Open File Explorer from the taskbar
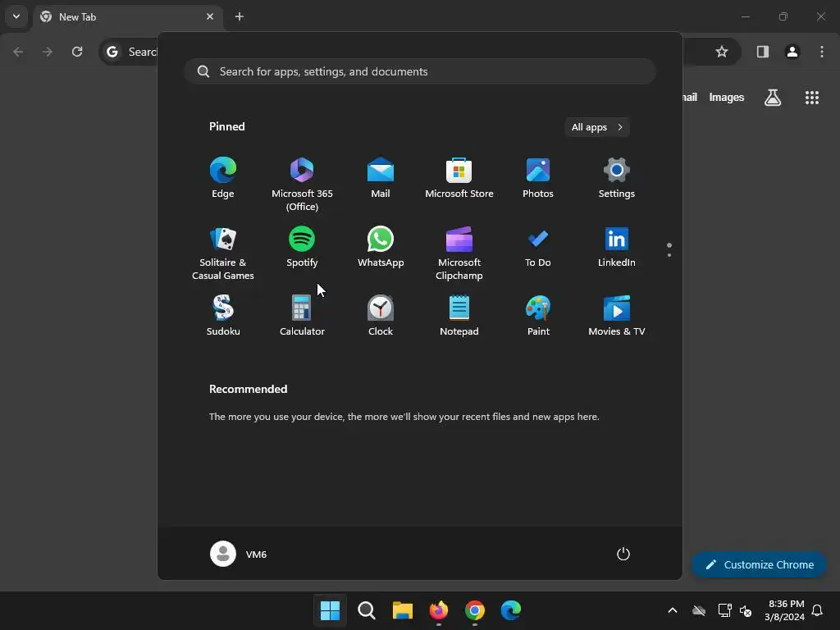This screenshot has height=630, width=840. tap(402, 610)
